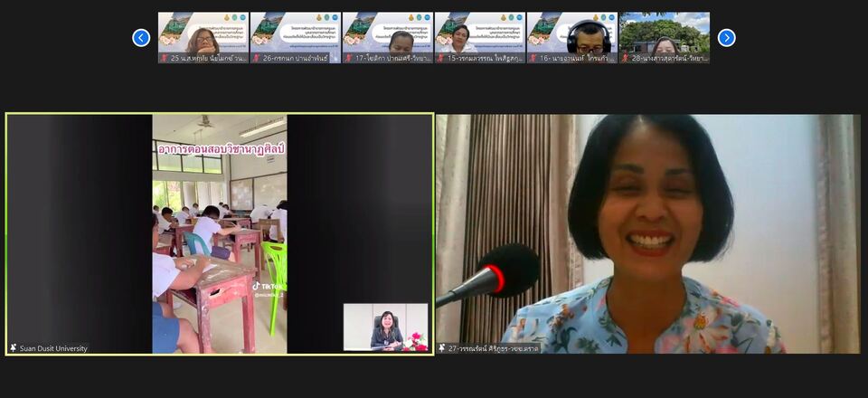
Task: Click muted microphone icon on participant 26
Action: coord(257,58)
